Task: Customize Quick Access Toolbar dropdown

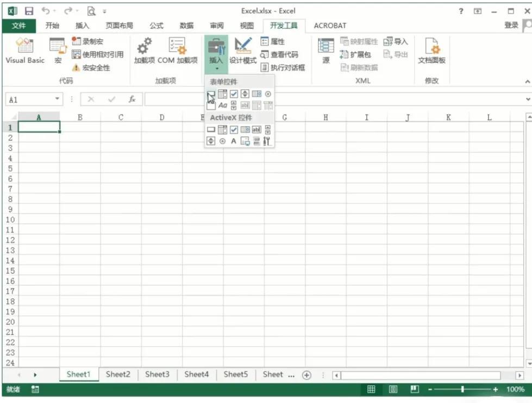Action: 104,11
